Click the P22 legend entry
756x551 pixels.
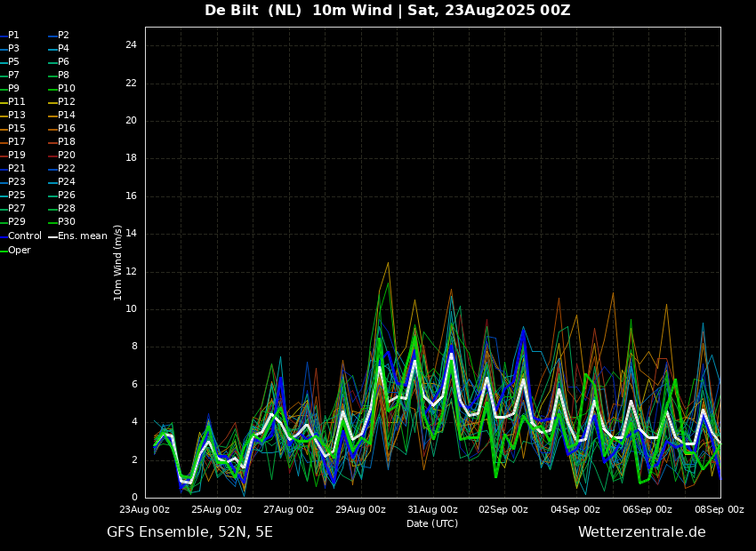pos(62,169)
